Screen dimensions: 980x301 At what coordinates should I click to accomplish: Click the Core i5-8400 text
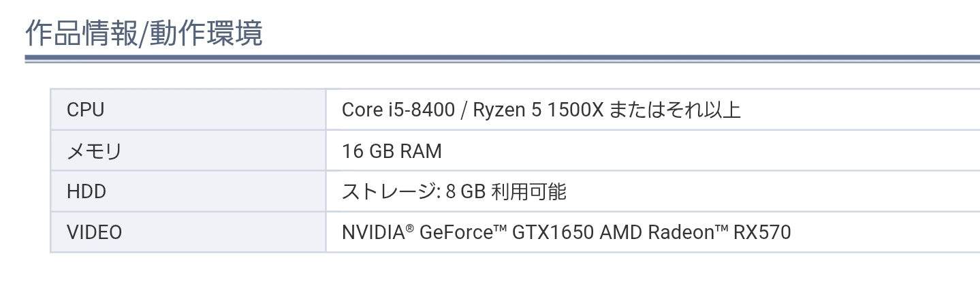point(398,110)
